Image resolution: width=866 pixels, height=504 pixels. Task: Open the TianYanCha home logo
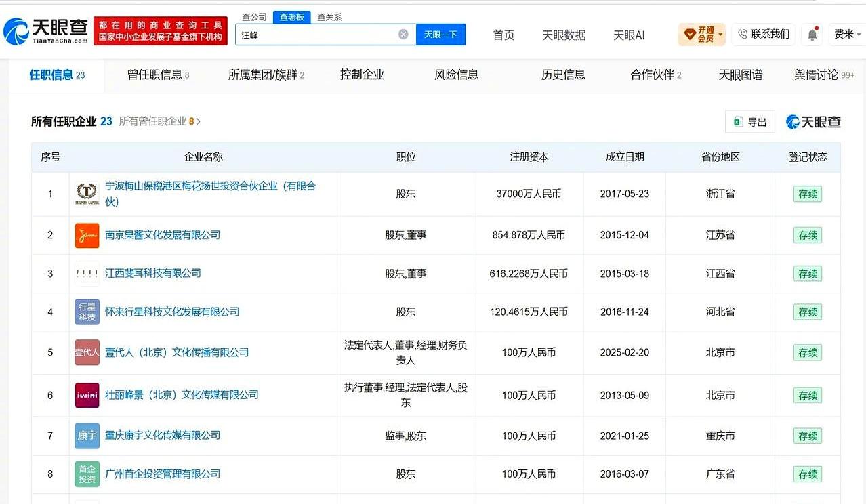point(45,31)
